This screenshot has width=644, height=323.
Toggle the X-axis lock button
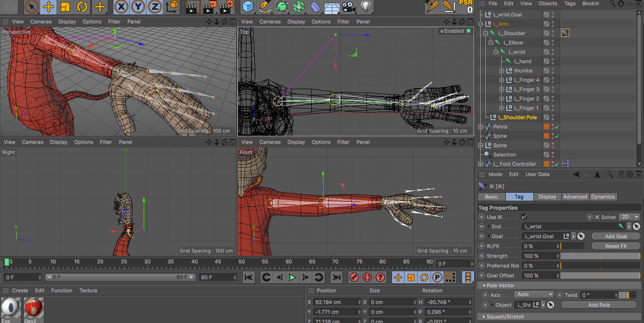click(x=121, y=7)
